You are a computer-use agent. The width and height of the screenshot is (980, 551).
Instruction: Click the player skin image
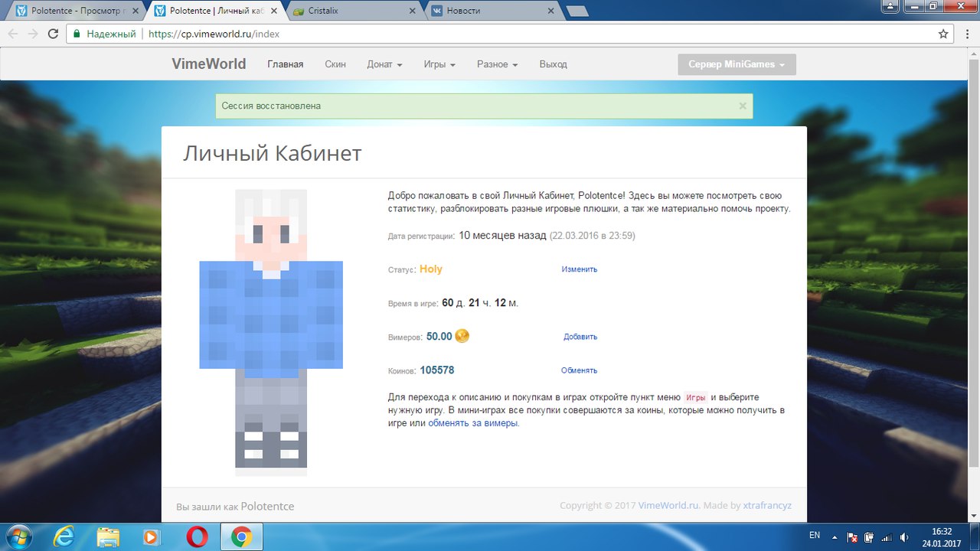pos(271,333)
